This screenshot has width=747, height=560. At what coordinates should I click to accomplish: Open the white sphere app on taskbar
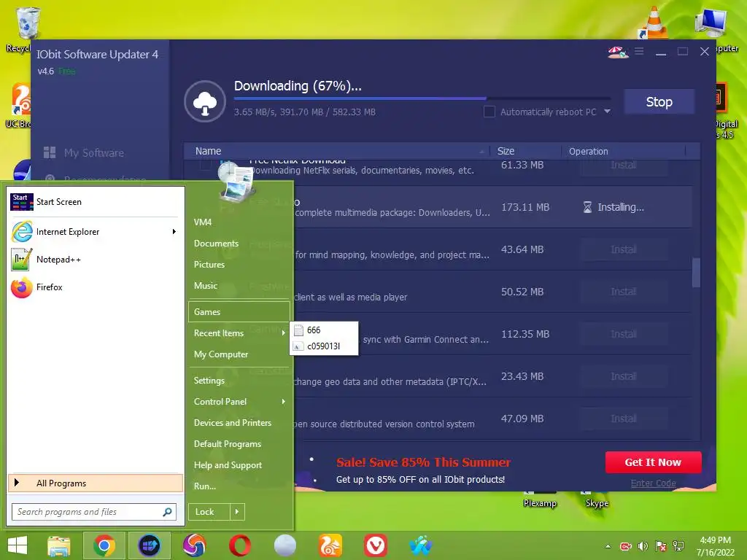[x=285, y=545]
